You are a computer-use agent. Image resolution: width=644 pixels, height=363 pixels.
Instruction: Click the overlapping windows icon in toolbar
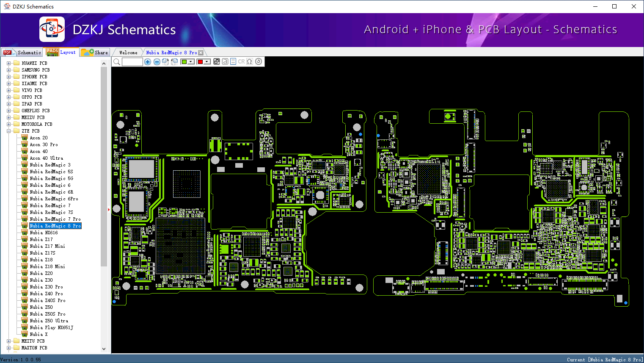[217, 62]
